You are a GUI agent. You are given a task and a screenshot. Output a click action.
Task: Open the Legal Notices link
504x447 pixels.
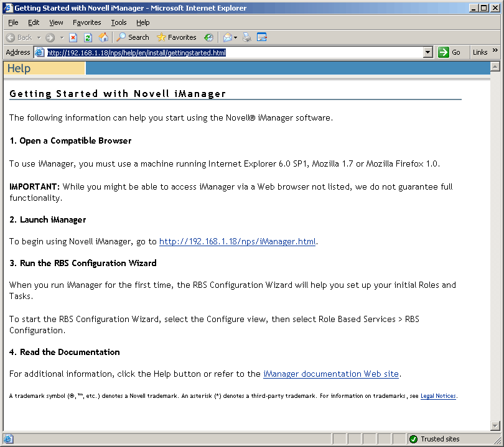pos(438,396)
